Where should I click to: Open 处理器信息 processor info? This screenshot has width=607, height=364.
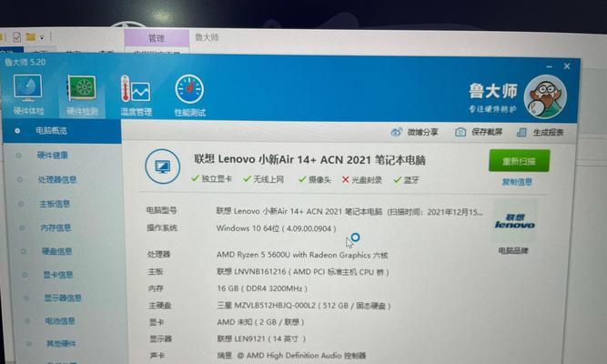click(57, 179)
